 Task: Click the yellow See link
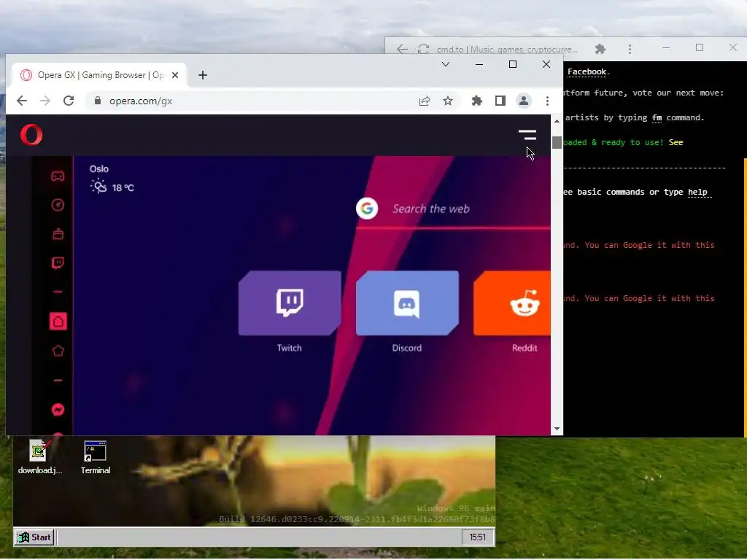[x=676, y=142]
